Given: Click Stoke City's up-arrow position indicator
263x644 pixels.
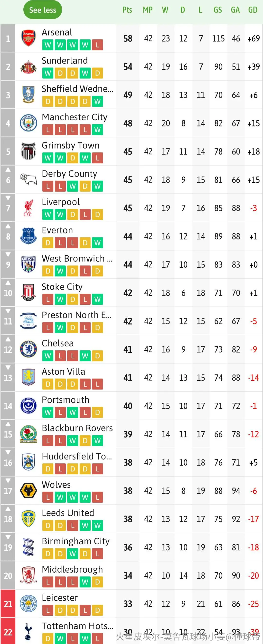Looking at the screenshot, I should [x=8, y=283].
